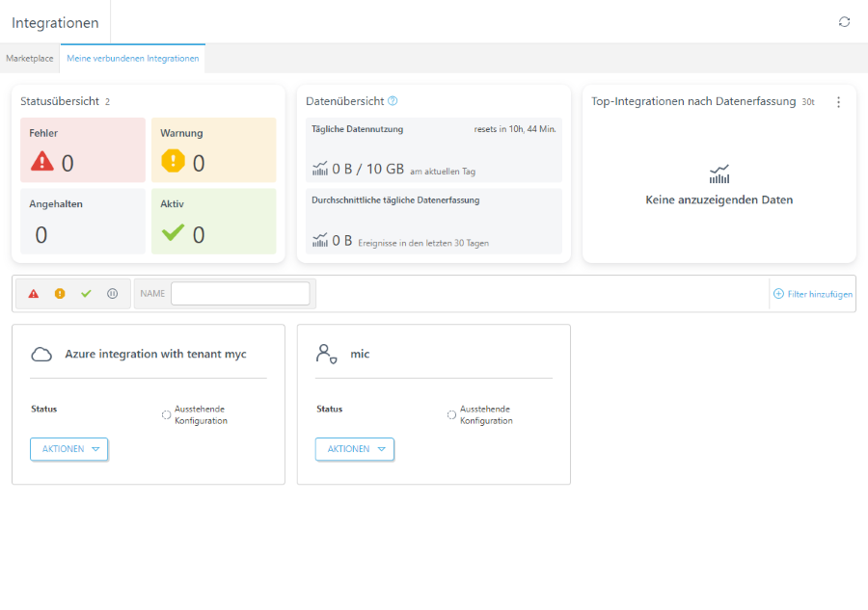
Task: Switch to the Marketplace tab
Action: 30,58
